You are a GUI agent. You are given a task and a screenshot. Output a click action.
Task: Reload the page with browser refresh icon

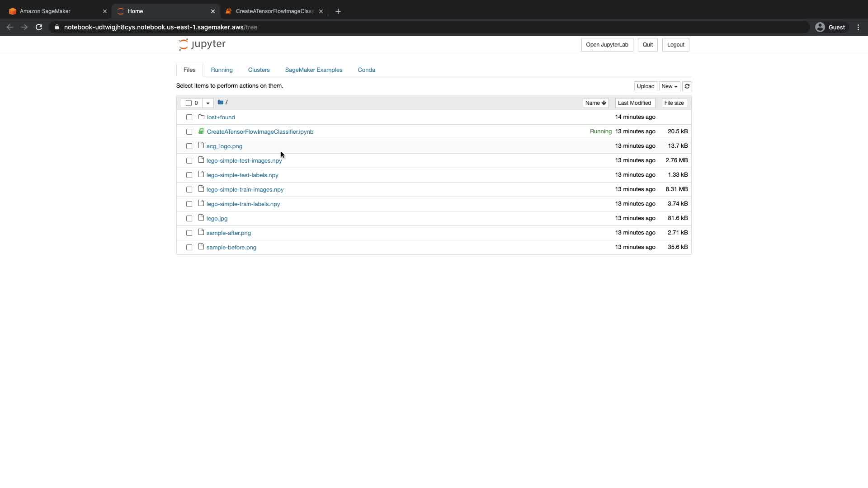39,27
